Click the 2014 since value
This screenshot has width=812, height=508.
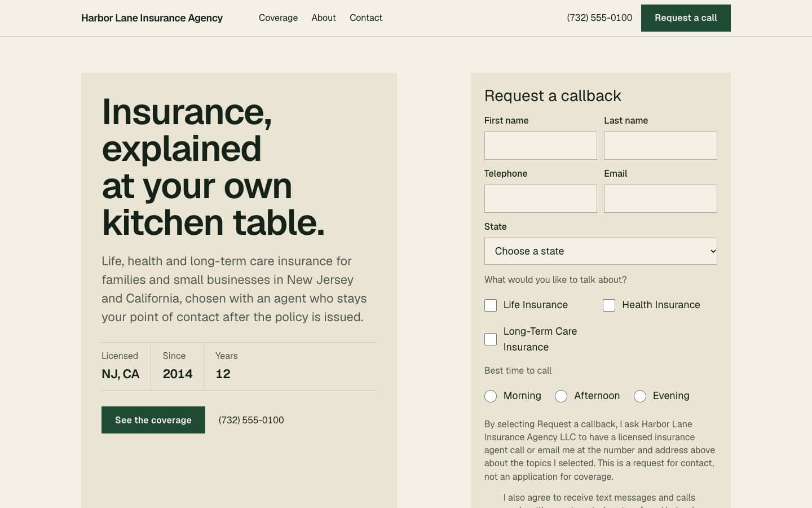tap(178, 374)
